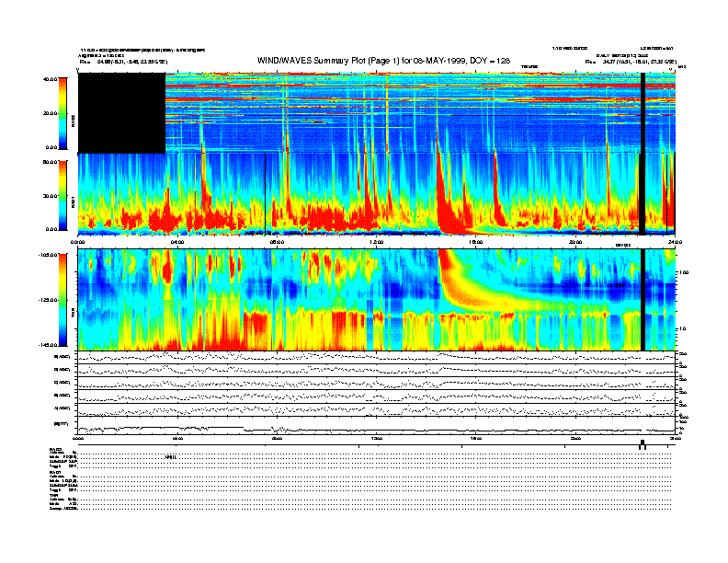Click the 24:00 tick under RAD1 spectrogram
Image resolution: width=728 pixels, height=563 pixels.
click(675, 242)
